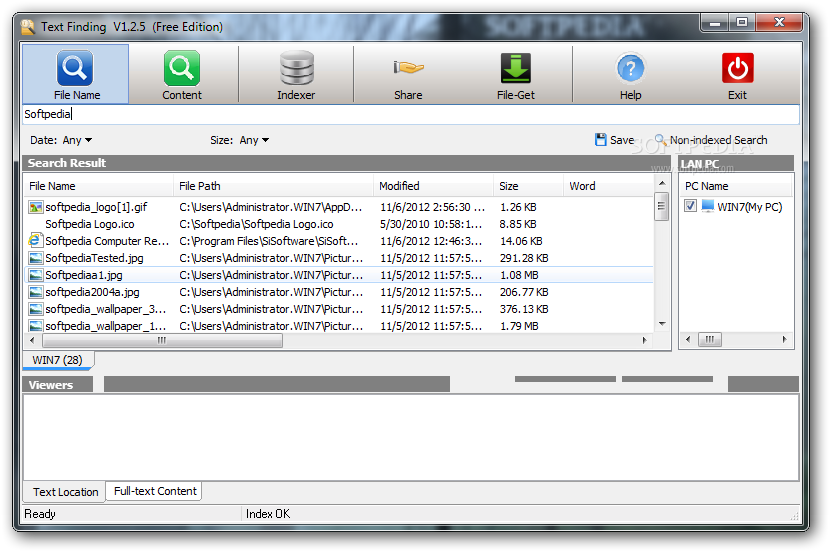
Task: Click the Non-indexed Search magnifier icon
Action: 660,140
